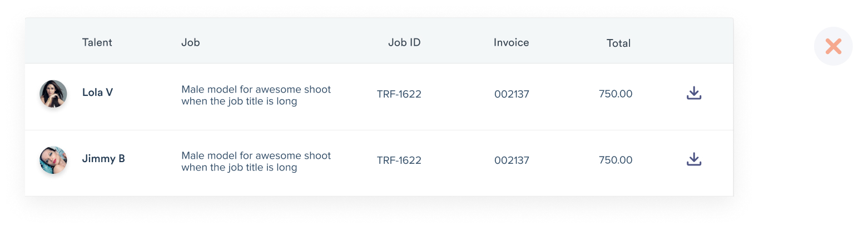Select the talent name Jimmy B
The height and width of the screenshot is (229, 868).
[x=103, y=159]
